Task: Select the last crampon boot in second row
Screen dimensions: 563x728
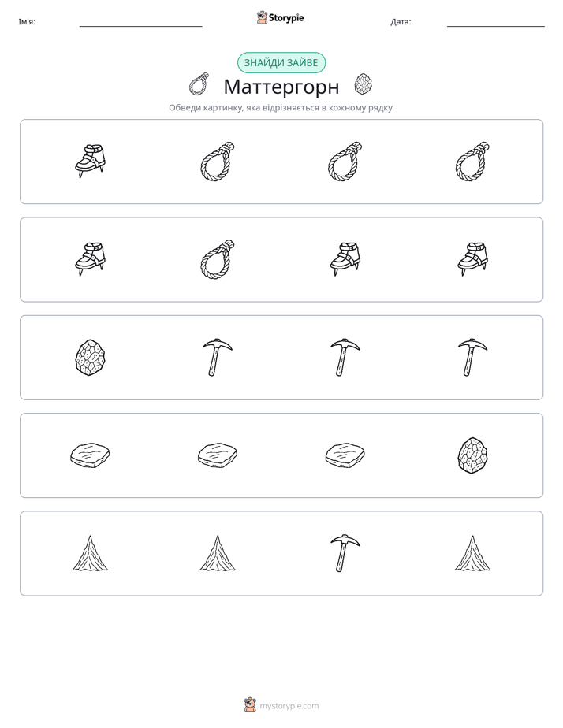Action: click(472, 259)
